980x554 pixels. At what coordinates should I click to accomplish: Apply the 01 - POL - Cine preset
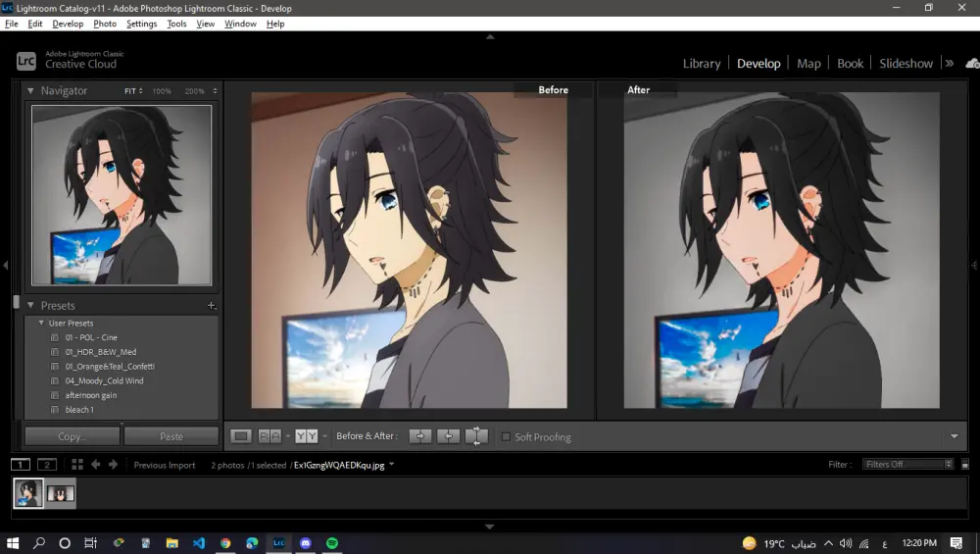click(x=91, y=337)
